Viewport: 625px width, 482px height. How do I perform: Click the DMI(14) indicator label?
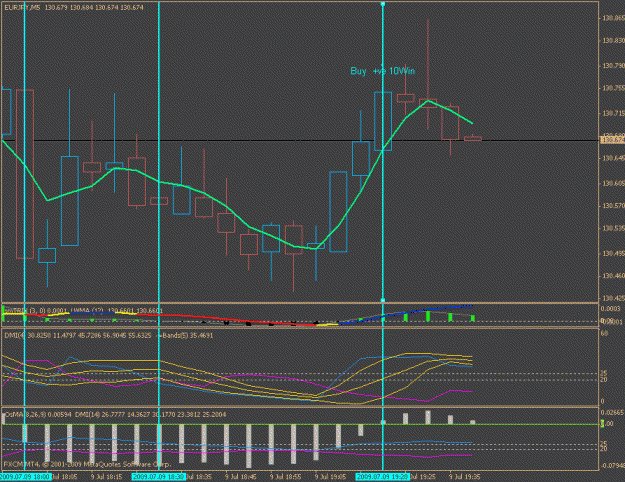(88, 415)
